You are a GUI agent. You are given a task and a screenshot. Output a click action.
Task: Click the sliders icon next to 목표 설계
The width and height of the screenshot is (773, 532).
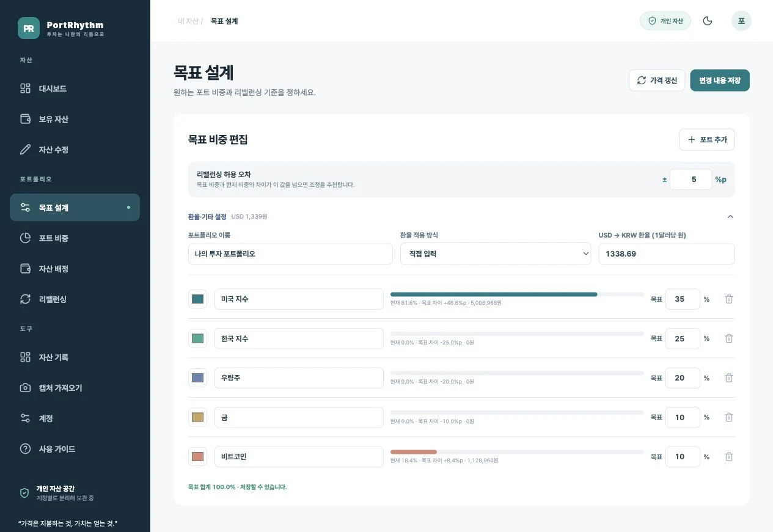coord(25,208)
